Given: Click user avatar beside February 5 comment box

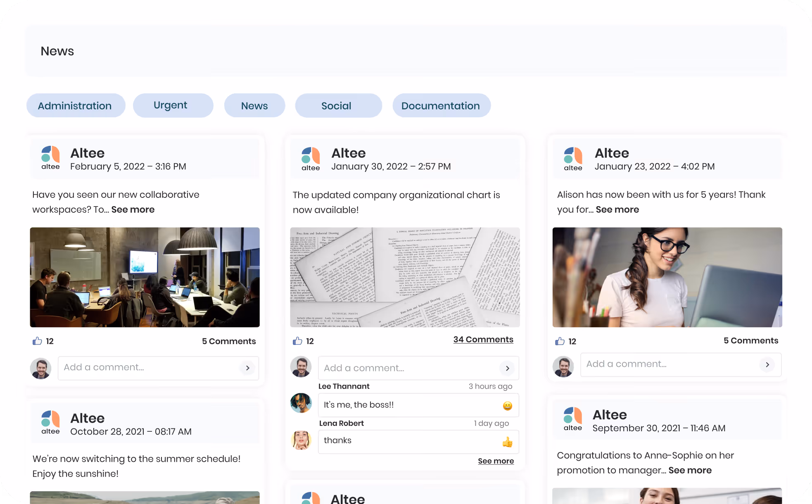Looking at the screenshot, I should (x=41, y=368).
